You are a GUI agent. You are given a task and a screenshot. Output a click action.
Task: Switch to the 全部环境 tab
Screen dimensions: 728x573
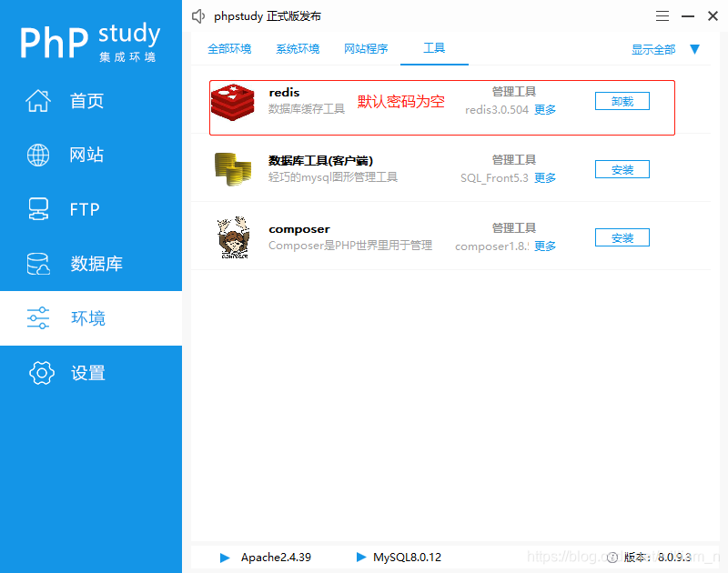[229, 49]
